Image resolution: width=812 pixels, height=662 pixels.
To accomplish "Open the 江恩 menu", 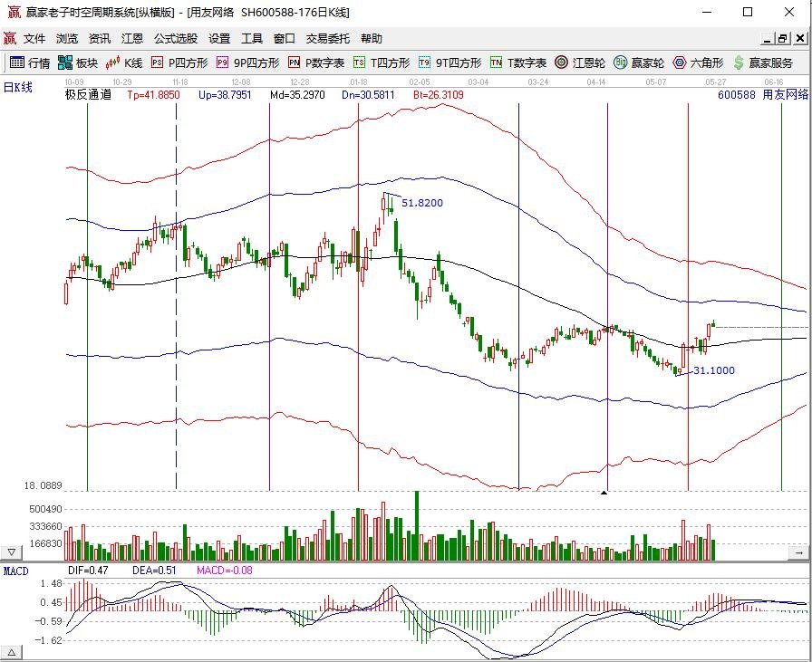I will pos(132,38).
